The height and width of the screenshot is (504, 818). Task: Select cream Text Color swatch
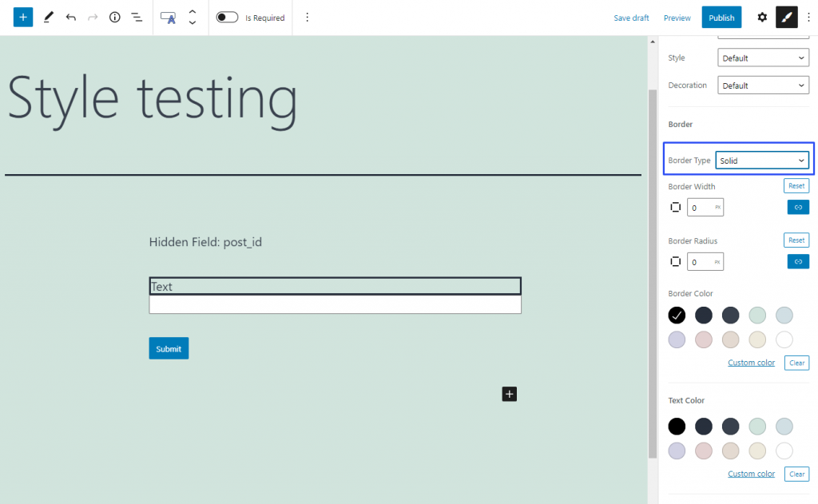(757, 450)
